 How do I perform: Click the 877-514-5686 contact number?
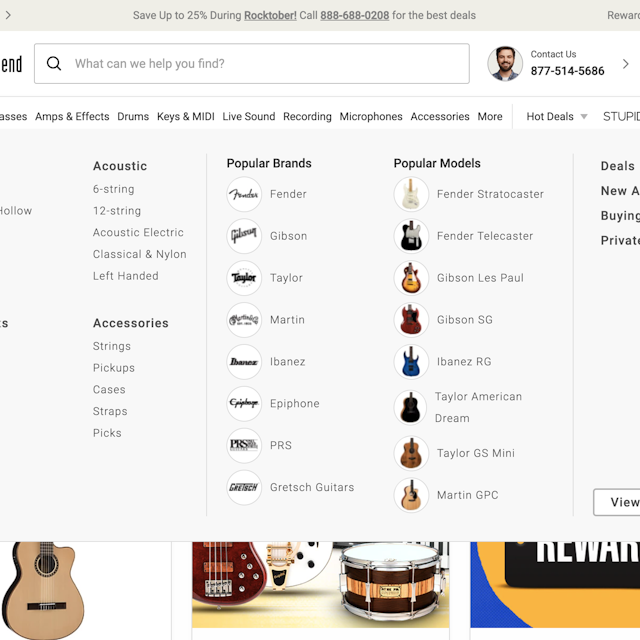(567, 71)
